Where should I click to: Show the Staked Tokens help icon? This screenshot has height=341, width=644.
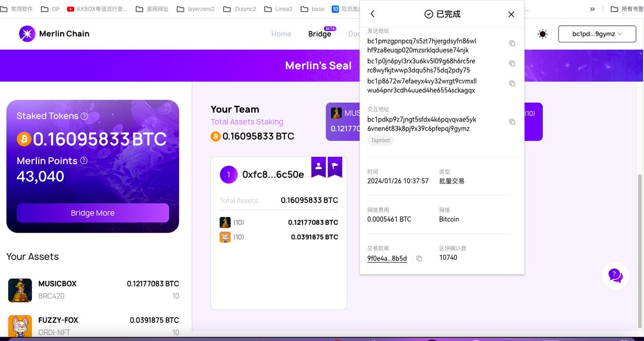[x=84, y=116]
